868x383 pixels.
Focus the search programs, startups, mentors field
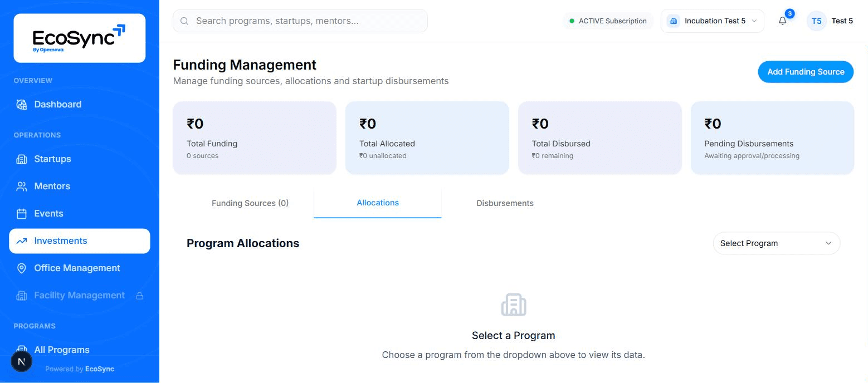tap(300, 21)
